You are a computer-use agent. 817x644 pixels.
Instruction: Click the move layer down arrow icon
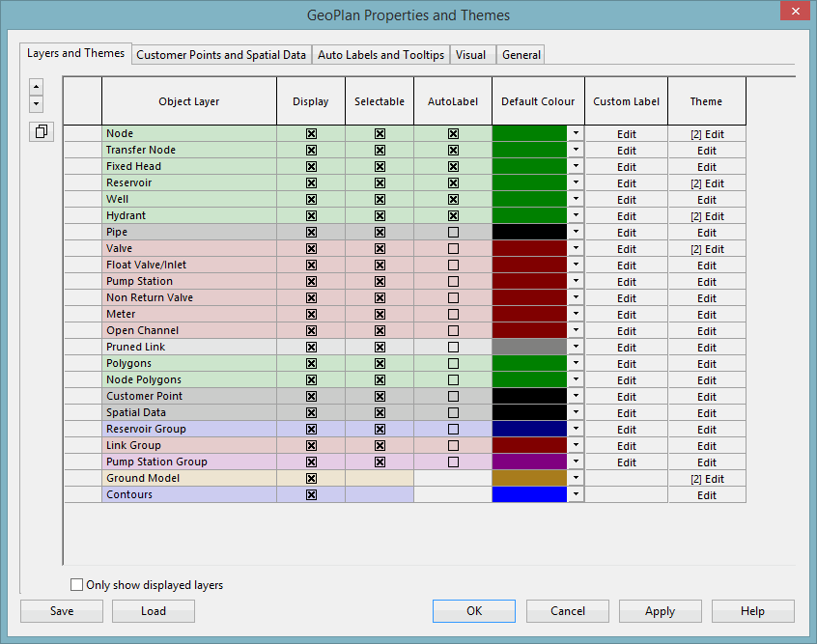click(x=36, y=103)
